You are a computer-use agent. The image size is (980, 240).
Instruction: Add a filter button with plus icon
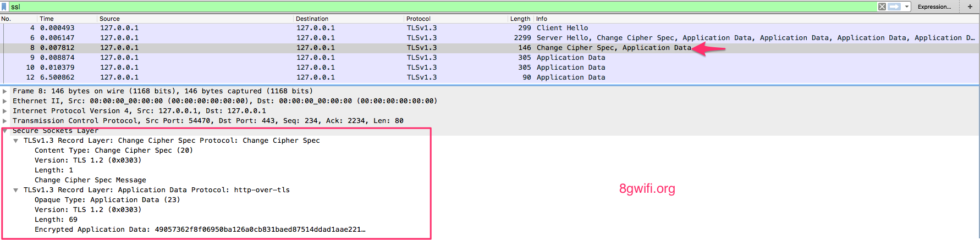pos(970,7)
